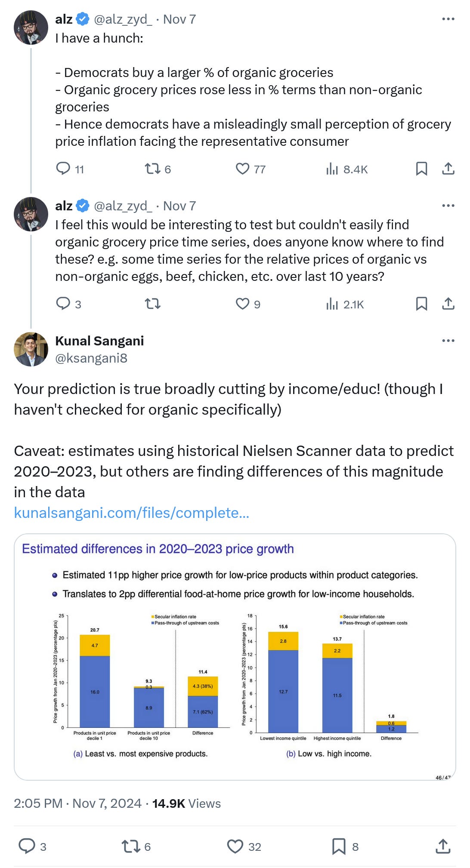Open Kunal Sangani's profile name
This screenshot has width=470, height=868.
click(x=99, y=341)
